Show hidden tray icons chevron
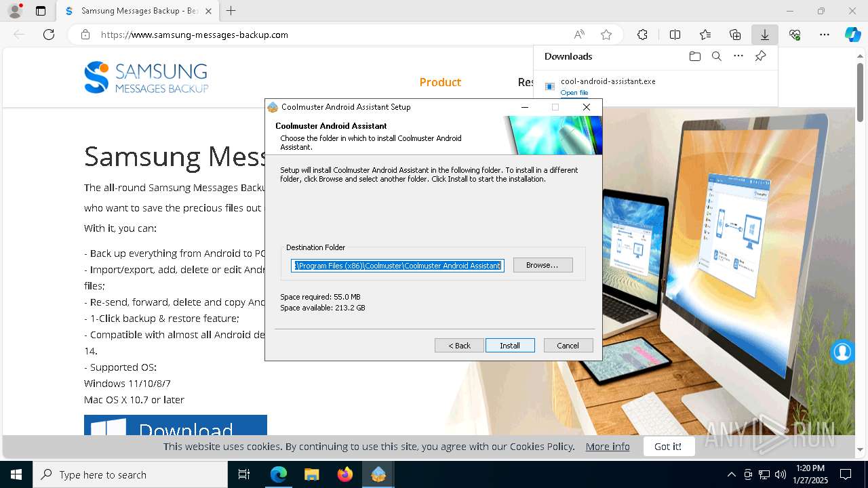 click(731, 474)
